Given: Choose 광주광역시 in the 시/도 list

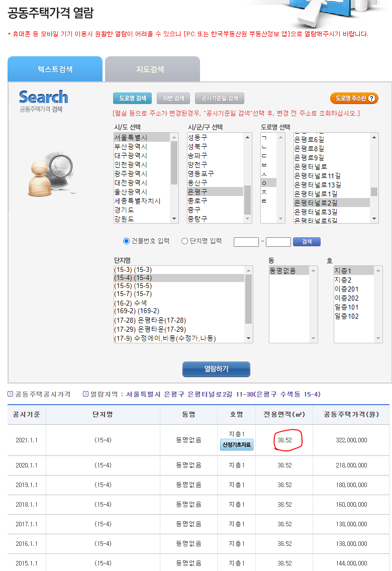Looking at the screenshot, I should (x=142, y=174).
